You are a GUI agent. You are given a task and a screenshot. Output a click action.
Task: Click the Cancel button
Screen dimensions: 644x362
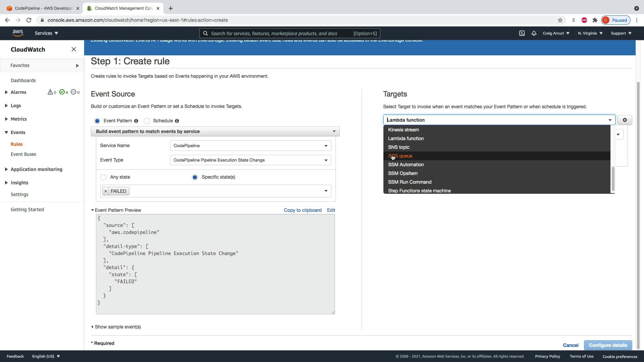pos(570,345)
